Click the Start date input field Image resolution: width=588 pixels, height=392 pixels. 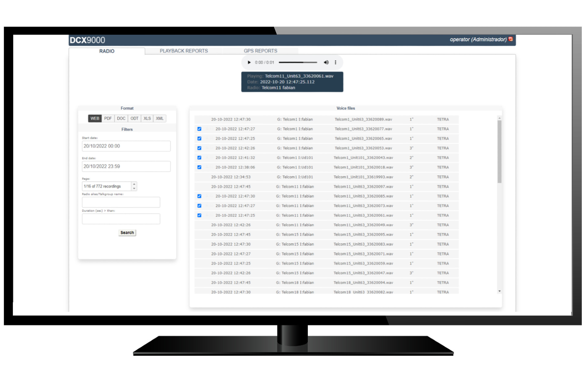126,146
